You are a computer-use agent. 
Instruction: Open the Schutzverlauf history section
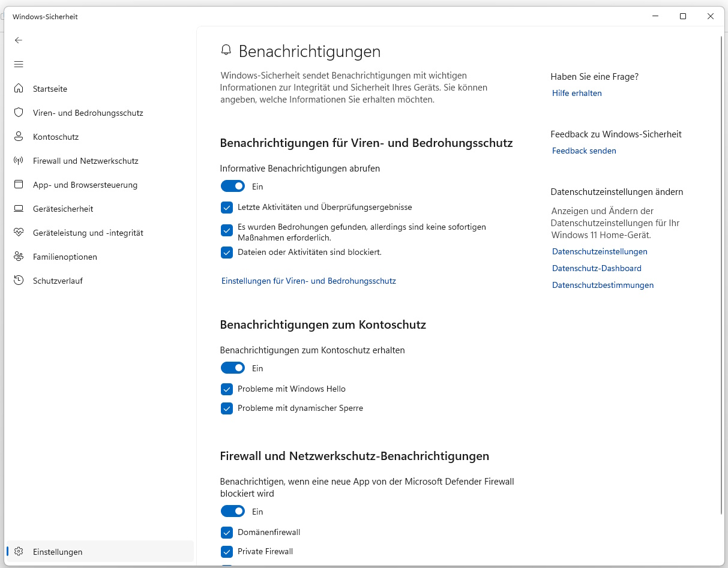56,280
